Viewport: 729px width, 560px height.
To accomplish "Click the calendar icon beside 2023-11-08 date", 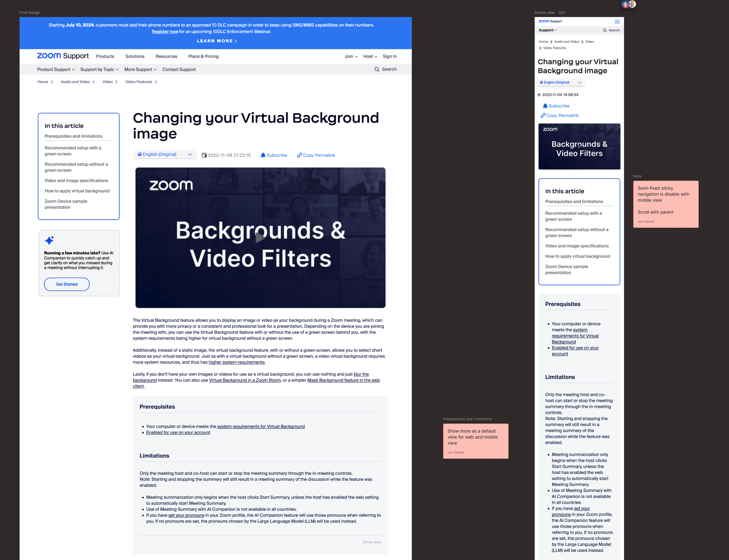I will pyautogui.click(x=204, y=155).
